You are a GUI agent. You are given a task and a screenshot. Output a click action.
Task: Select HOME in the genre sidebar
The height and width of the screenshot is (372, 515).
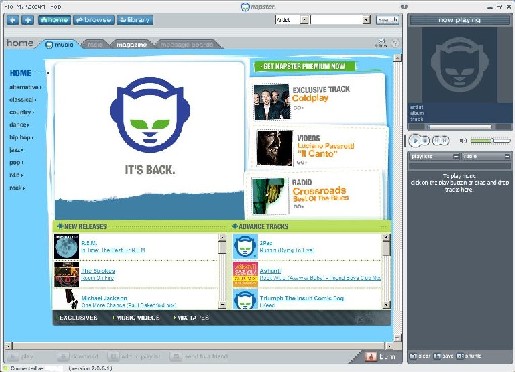pos(20,73)
